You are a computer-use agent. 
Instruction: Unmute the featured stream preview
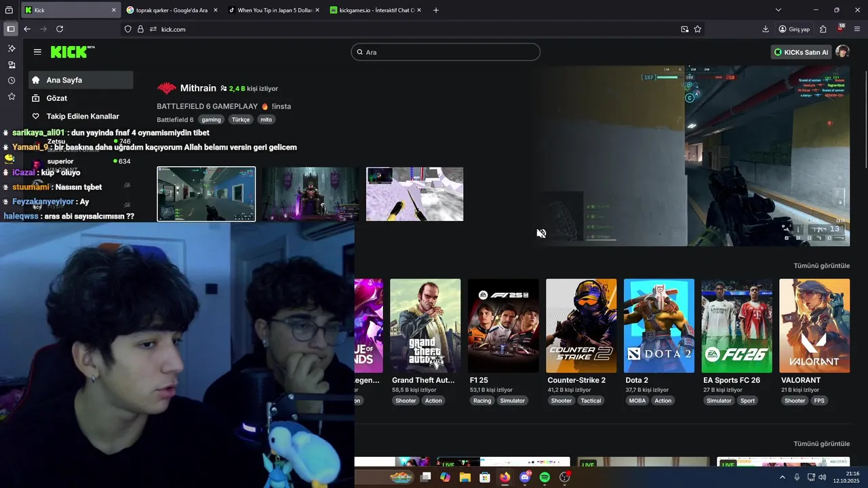tap(541, 233)
